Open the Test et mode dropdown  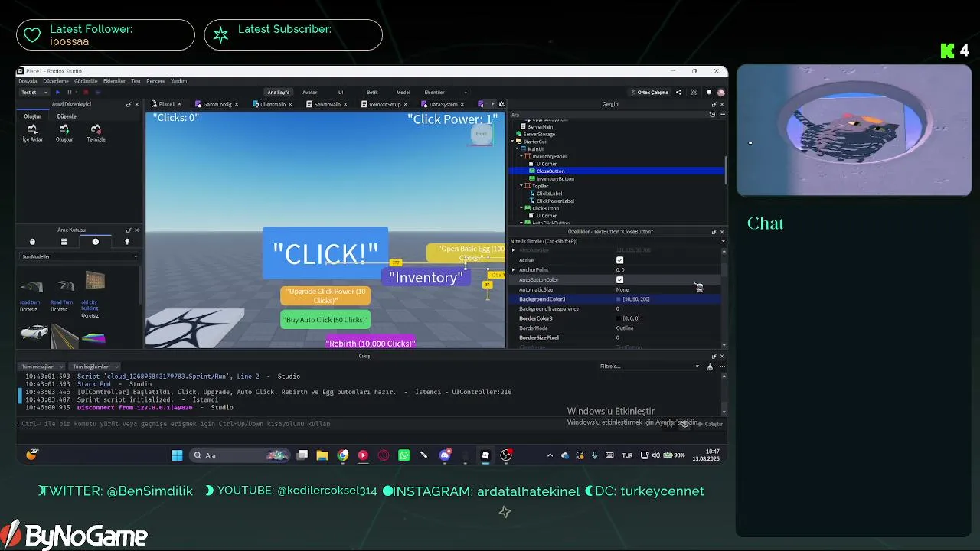click(33, 92)
